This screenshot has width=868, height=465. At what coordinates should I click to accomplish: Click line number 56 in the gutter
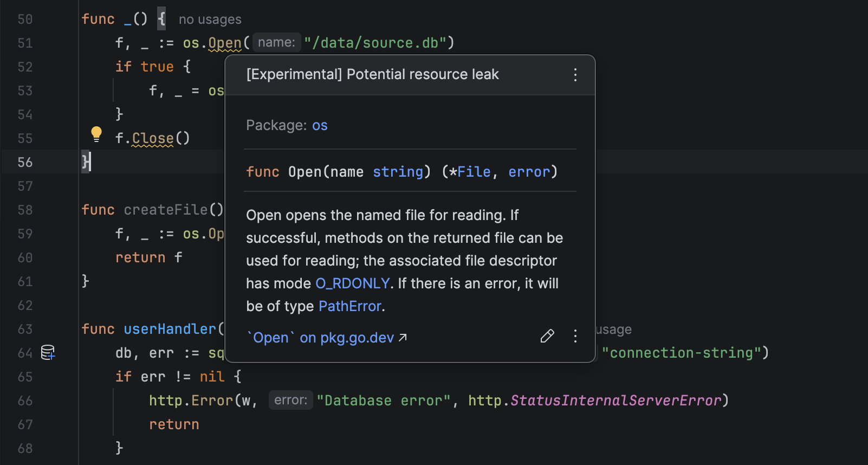25,162
